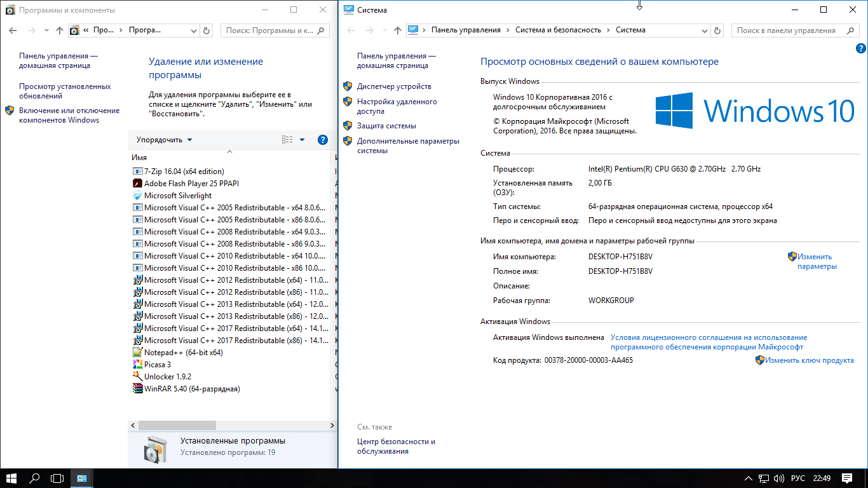The image size is (868, 488).
Task: Click the shield icon beside Защита системы
Action: [348, 126]
